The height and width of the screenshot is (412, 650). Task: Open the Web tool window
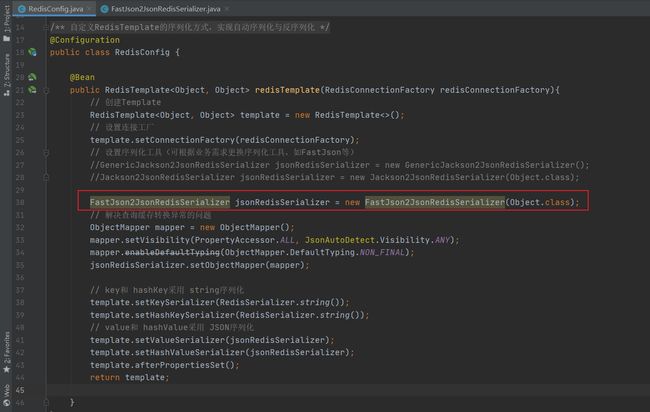6,395
